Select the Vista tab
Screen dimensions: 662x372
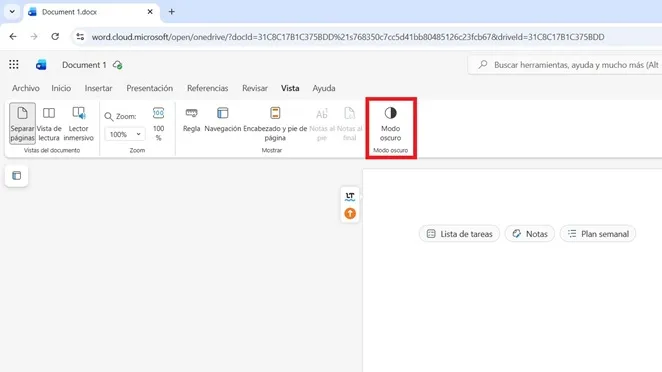(x=290, y=88)
